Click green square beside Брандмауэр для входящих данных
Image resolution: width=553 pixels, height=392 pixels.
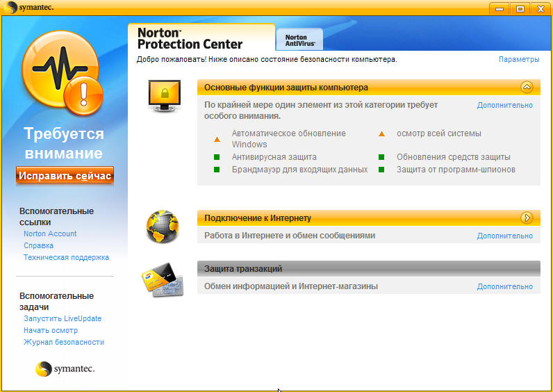click(x=217, y=170)
